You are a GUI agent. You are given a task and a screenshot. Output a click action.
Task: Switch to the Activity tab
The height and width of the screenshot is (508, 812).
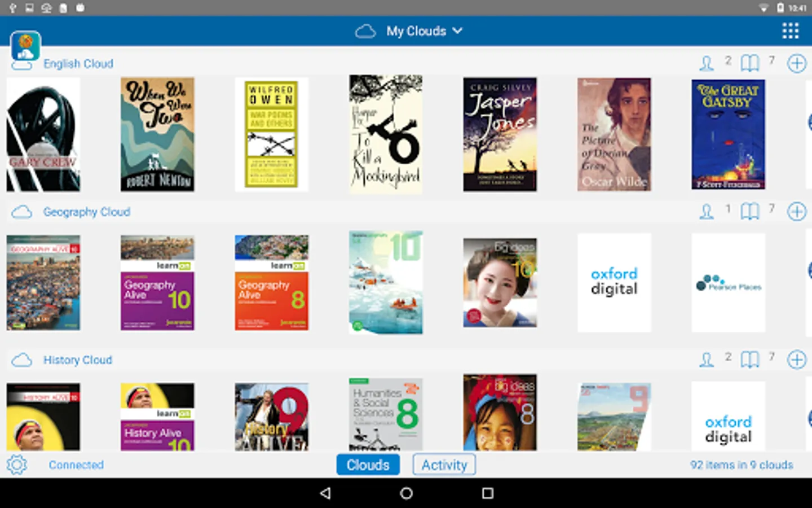[444, 465]
